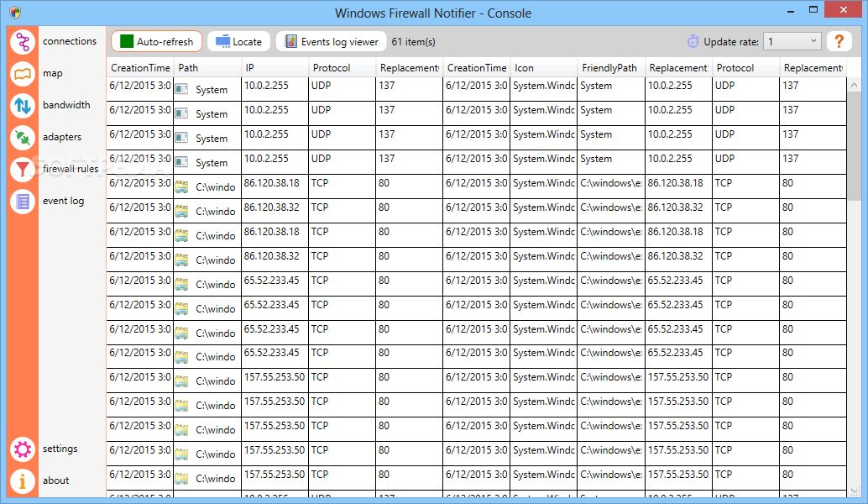Open the event log list icon

[x=23, y=202]
